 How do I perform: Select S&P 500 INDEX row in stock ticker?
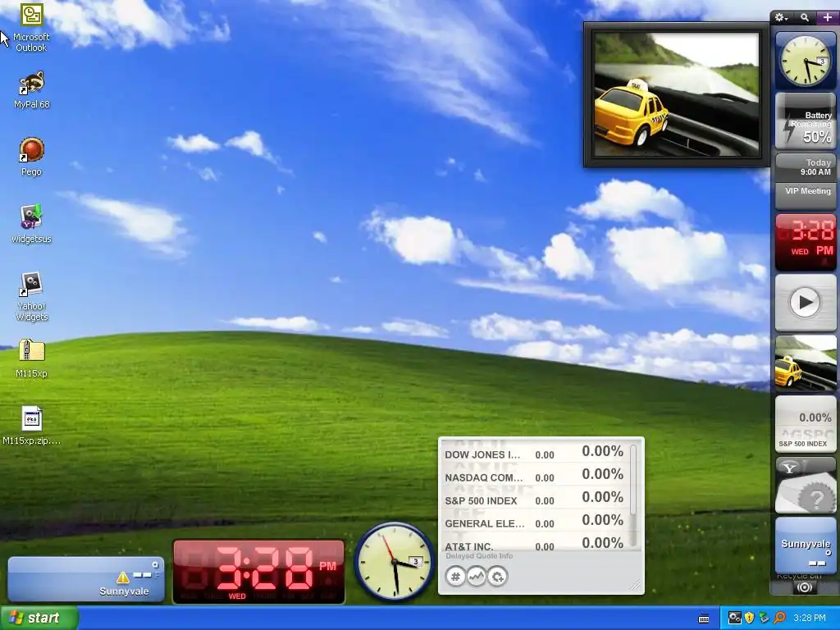click(x=534, y=500)
